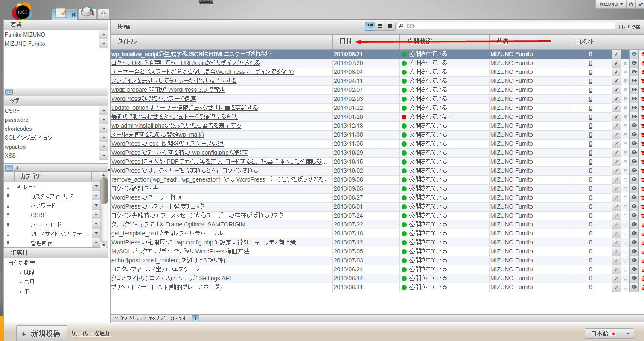Edit the 2013/08/01 password strength post
Screen dimensions: 644x341
[x=616, y=206]
